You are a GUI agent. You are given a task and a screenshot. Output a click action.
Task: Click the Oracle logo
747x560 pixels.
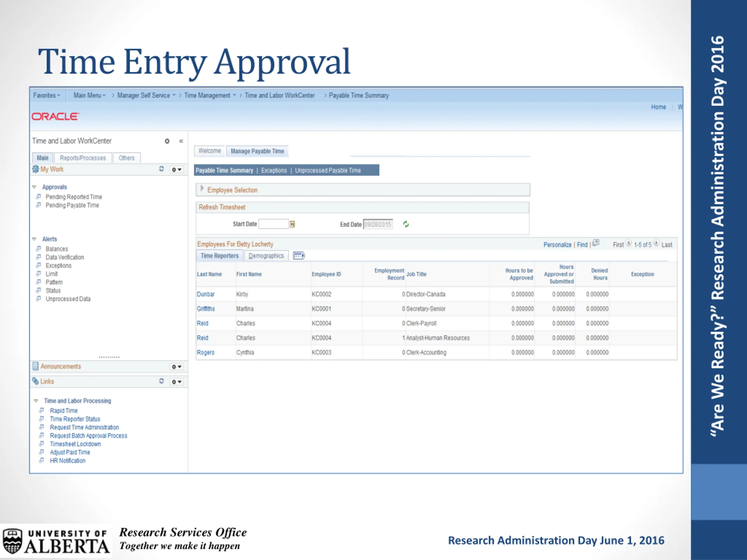(55, 116)
